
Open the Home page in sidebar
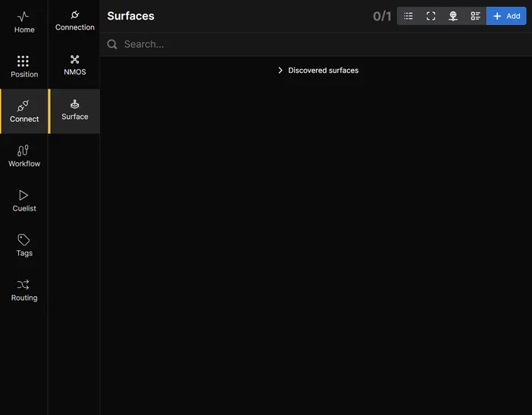(23, 22)
